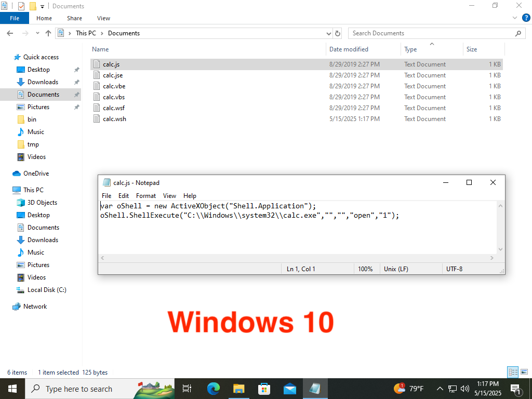Image resolution: width=532 pixels, height=399 pixels.
Task: Select the calc.js file icon
Action: pyautogui.click(x=97, y=64)
